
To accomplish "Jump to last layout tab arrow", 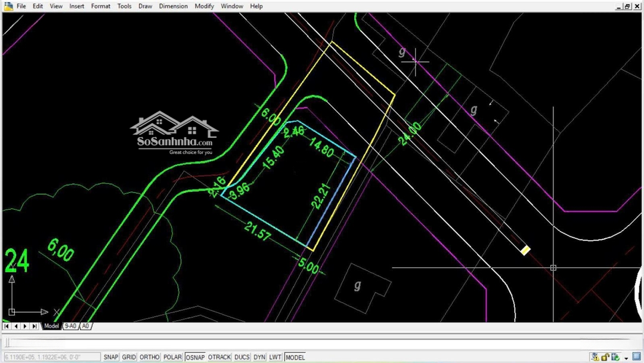I will (35, 326).
